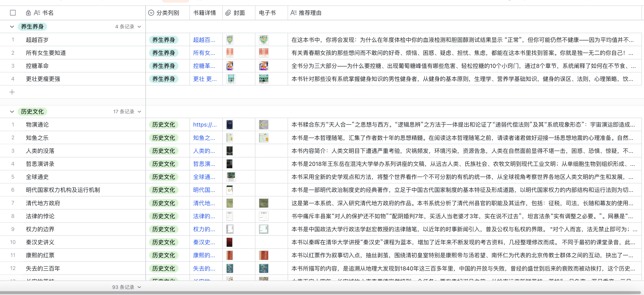Open the 93 条记录 footer dropdown
Screen dimensions: 644x295
[x=126, y=287]
